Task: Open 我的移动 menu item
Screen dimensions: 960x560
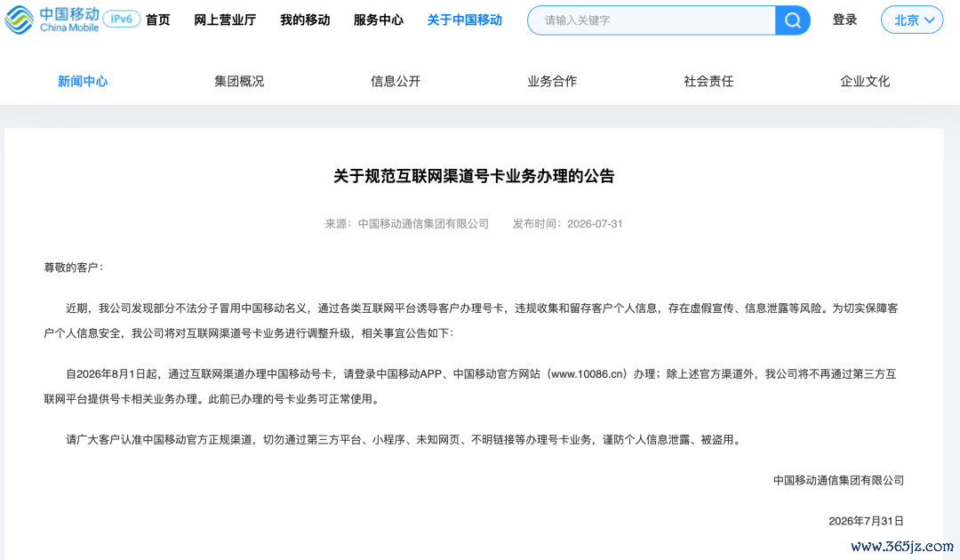Action: 305,20
